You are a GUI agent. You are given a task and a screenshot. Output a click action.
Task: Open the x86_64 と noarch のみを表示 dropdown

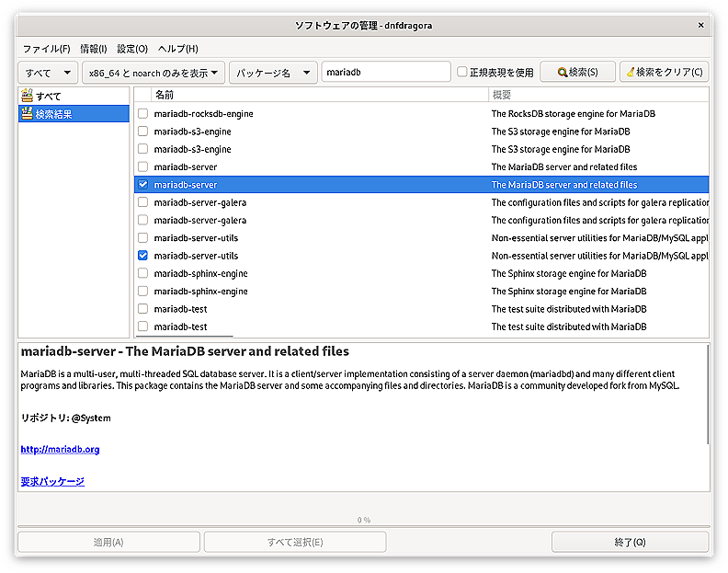point(154,73)
